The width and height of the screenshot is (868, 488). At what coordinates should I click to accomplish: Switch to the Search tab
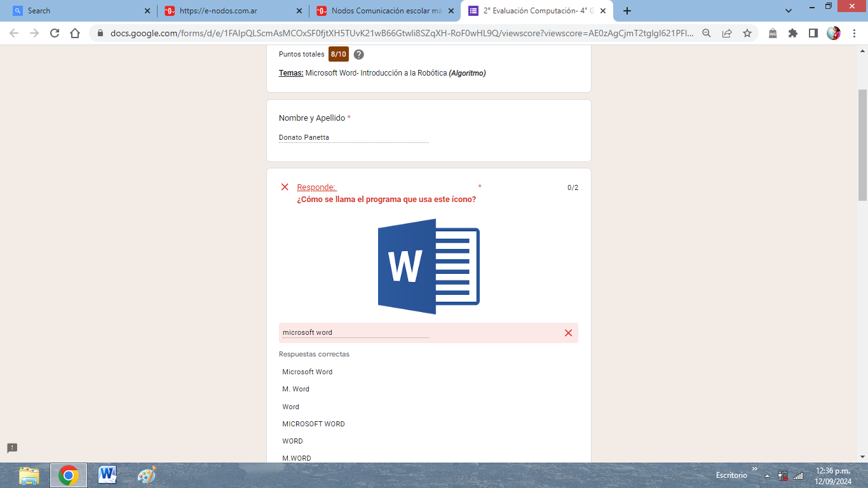click(x=76, y=11)
